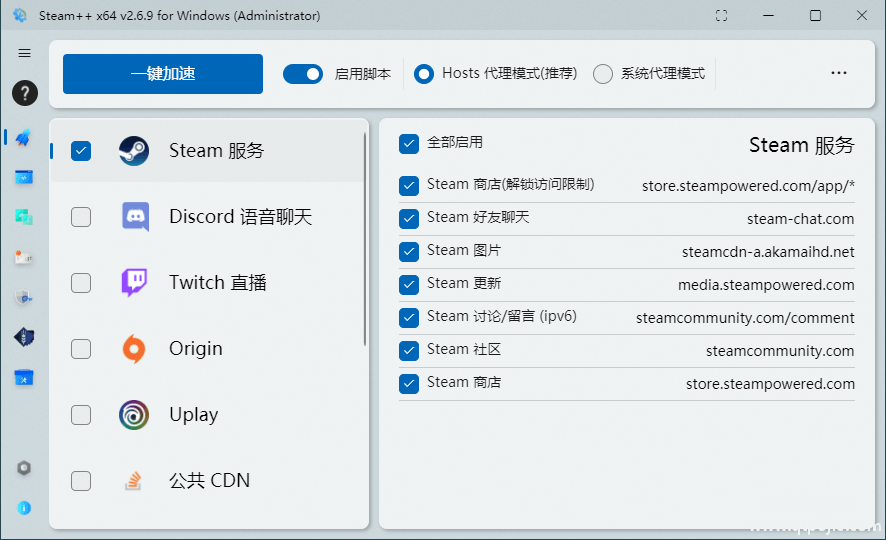Check the Discord 语音聊天 checkbox
The width and height of the screenshot is (886, 540).
point(81,217)
